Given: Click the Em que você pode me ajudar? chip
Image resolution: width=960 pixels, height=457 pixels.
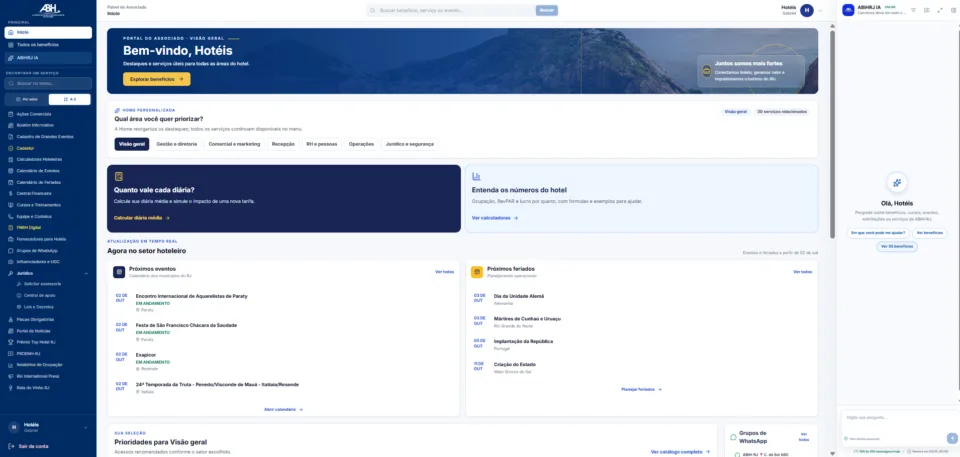Looking at the screenshot, I should 877,233.
